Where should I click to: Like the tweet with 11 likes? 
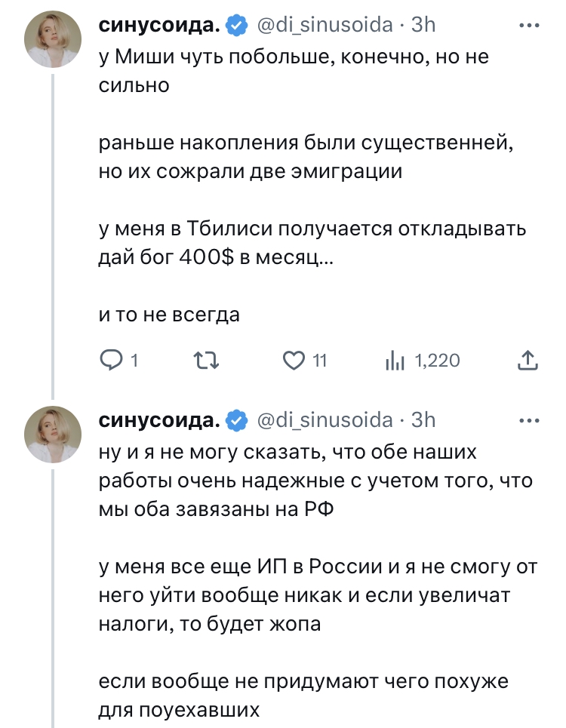(293, 361)
